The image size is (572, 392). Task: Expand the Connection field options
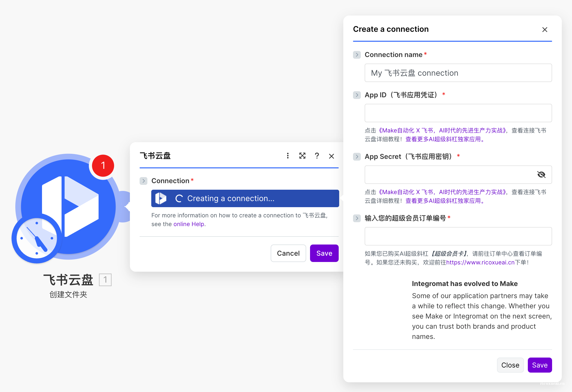(x=143, y=181)
